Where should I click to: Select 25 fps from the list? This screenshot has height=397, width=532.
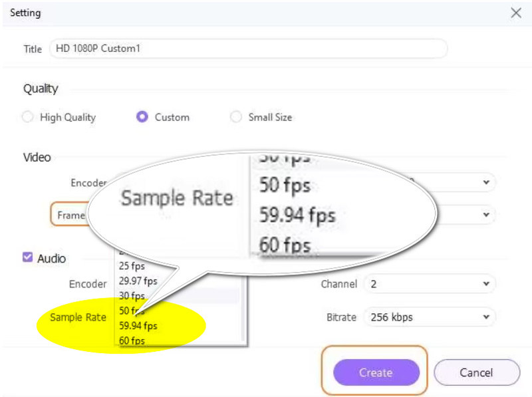pyautogui.click(x=132, y=266)
